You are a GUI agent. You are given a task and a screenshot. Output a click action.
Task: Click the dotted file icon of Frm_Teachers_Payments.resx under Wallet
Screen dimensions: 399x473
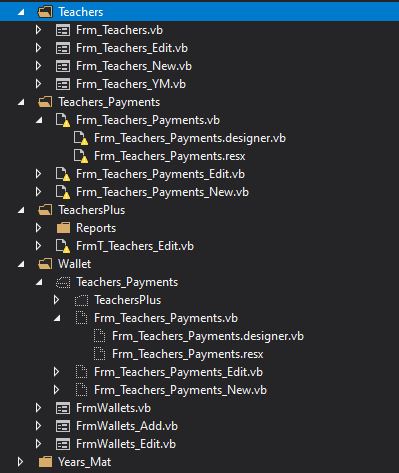(99, 354)
